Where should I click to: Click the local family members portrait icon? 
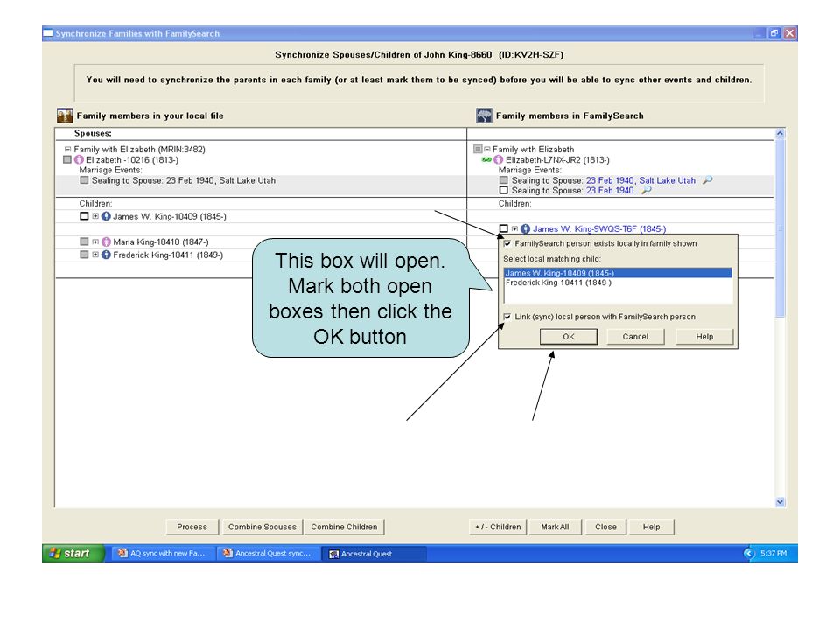click(65, 115)
